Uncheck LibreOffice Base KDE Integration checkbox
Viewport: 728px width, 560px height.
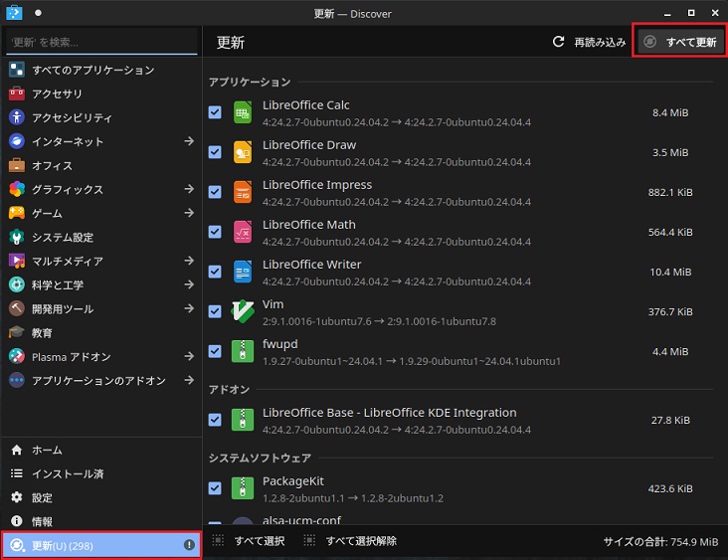coord(215,420)
